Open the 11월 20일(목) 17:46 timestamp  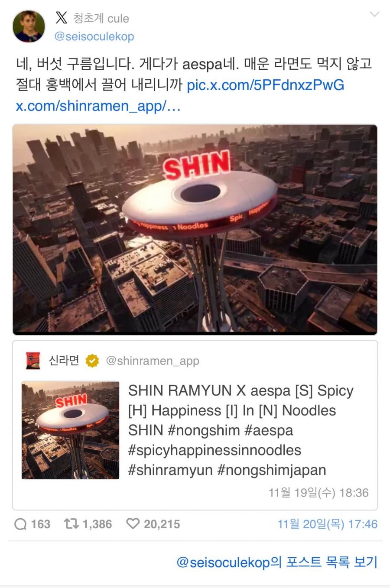coord(327,524)
